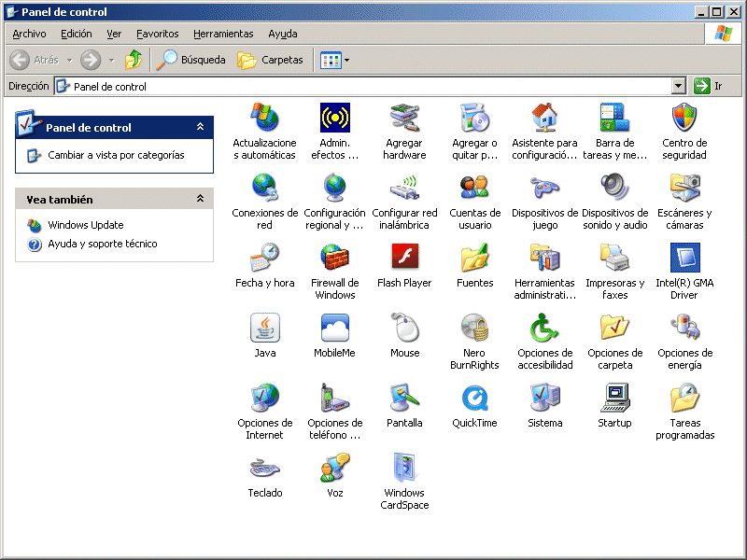Open the QuickTime settings icon
Screen dimensions: 747x560
(x=474, y=398)
